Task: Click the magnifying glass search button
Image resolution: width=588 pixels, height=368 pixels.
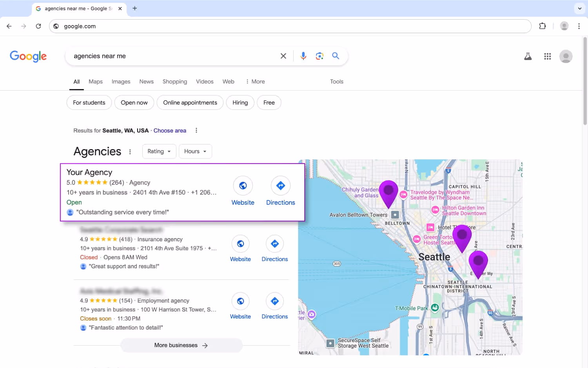Action: 336,56
